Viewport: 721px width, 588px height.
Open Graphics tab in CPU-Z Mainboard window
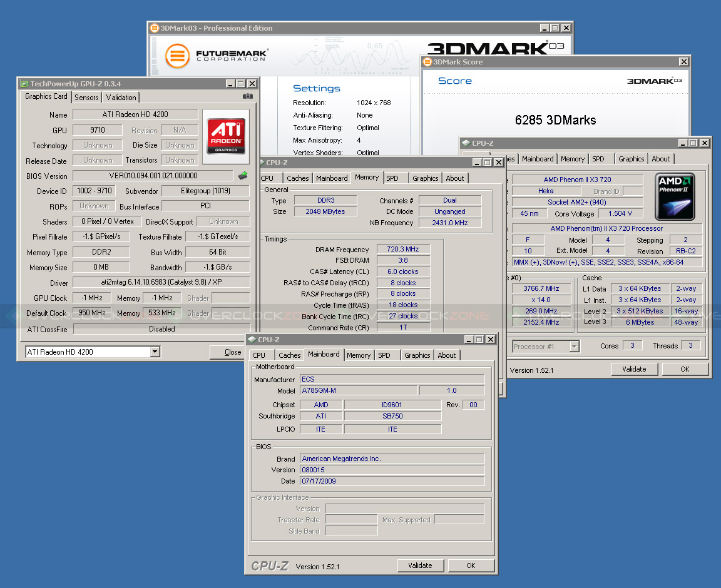(417, 355)
